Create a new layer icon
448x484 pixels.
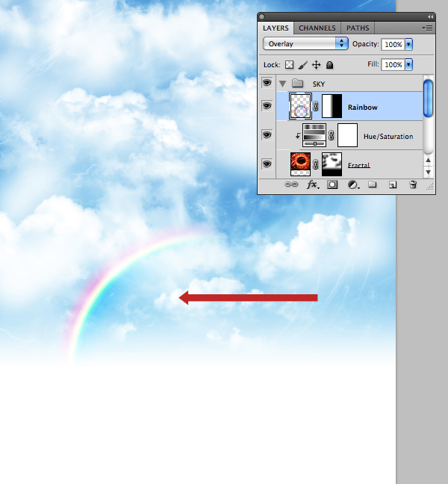coord(393,184)
